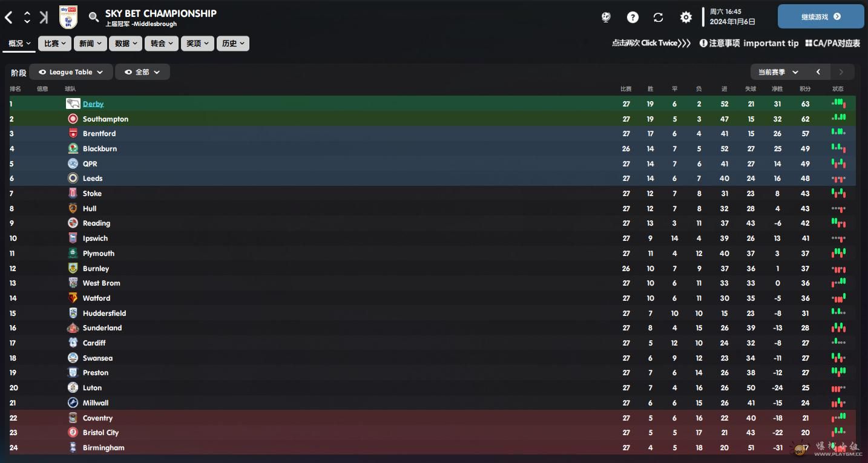
Task: Click the 继续游戏 continue button
Action: pos(821,17)
